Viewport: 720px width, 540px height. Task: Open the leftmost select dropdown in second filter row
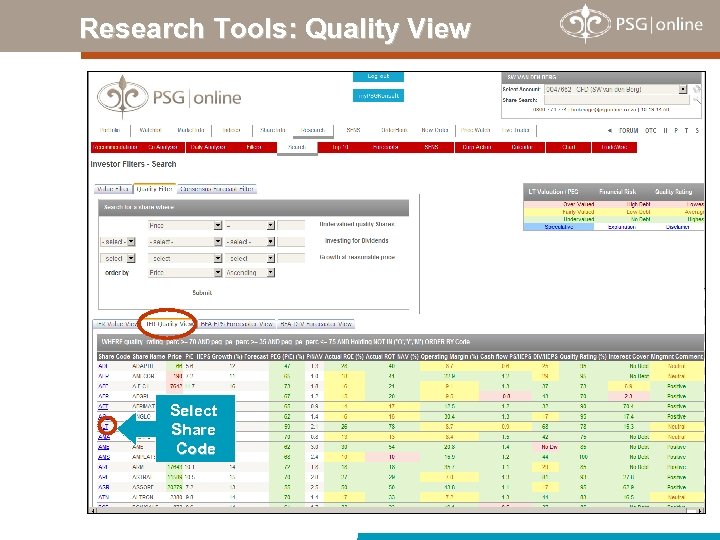tap(118, 242)
